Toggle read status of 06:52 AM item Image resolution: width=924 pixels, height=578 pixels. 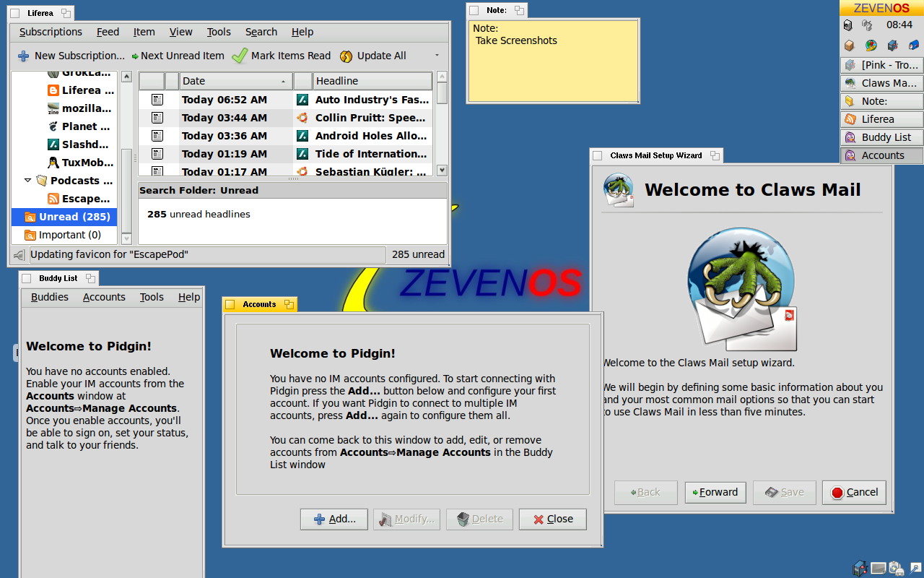tap(157, 100)
